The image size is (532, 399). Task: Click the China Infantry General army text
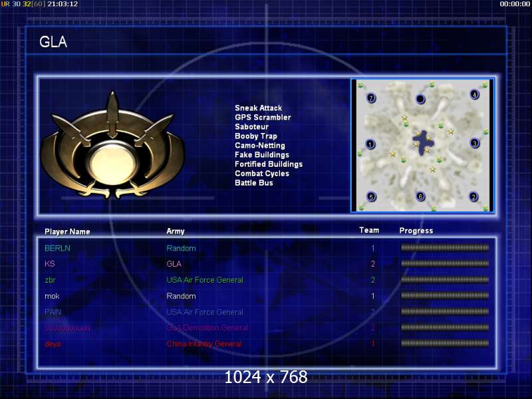point(204,344)
